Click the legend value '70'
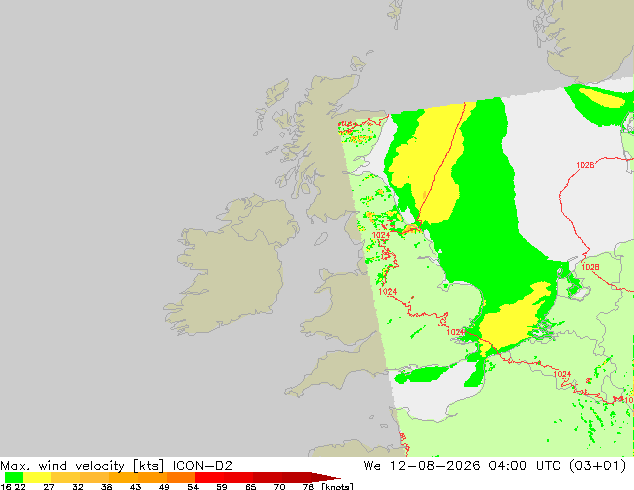 click(279, 487)
